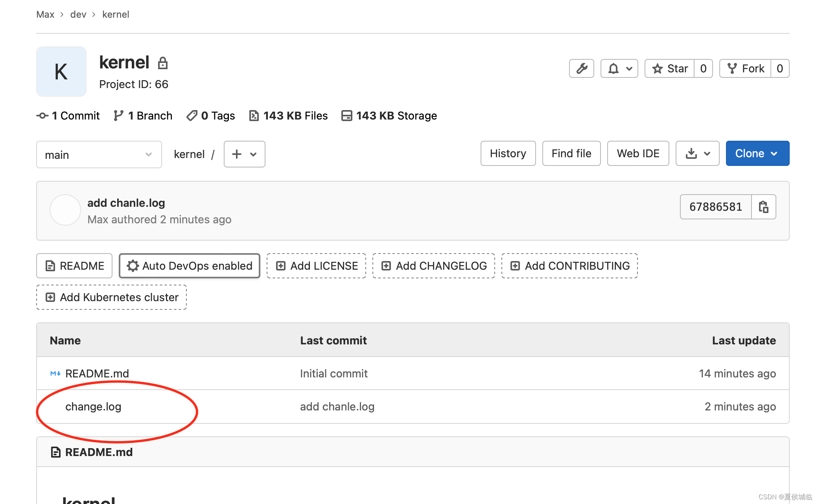
Task: Open the 143 KB Files link
Action: click(x=289, y=116)
